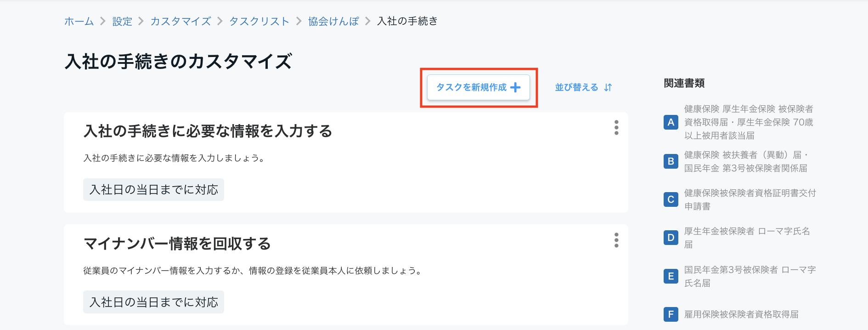Select document icon C for 資格証明書交付申請書

(671, 199)
